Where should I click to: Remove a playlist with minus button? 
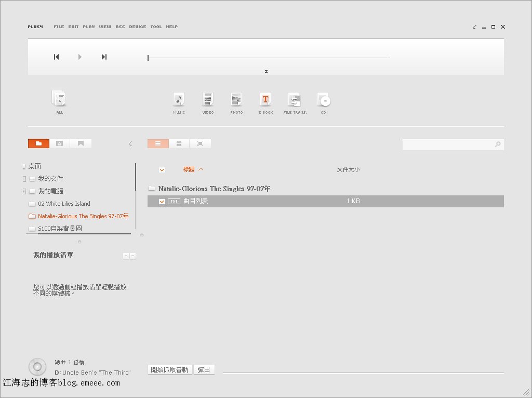click(x=132, y=256)
